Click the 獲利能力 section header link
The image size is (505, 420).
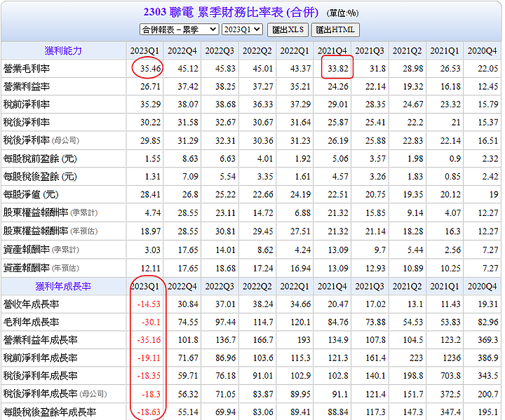[63, 50]
